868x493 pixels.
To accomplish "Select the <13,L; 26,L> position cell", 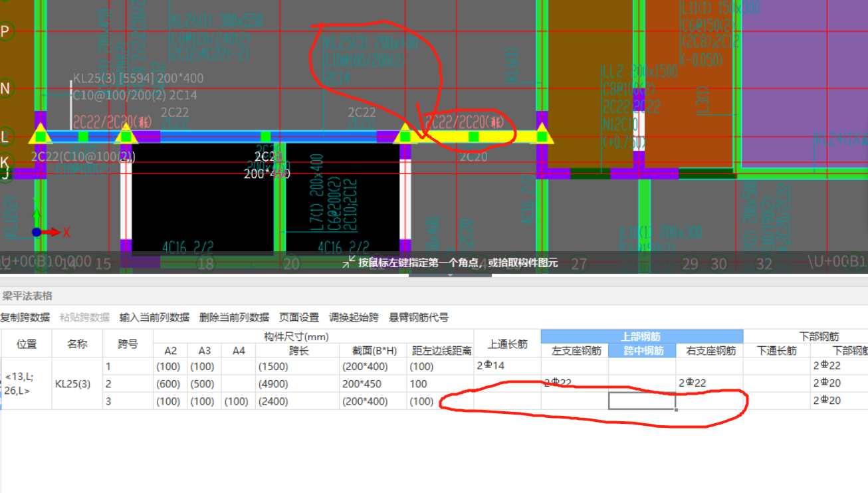I will [x=27, y=383].
